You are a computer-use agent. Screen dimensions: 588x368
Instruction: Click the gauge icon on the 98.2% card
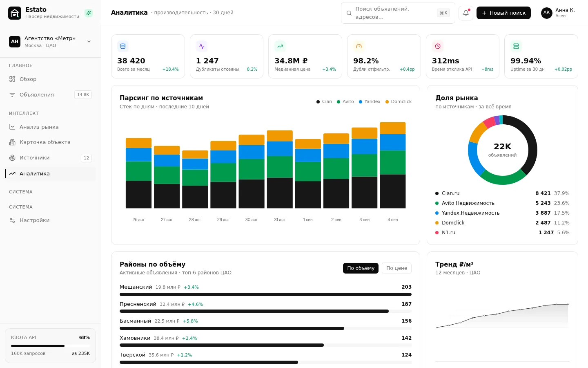359,46
